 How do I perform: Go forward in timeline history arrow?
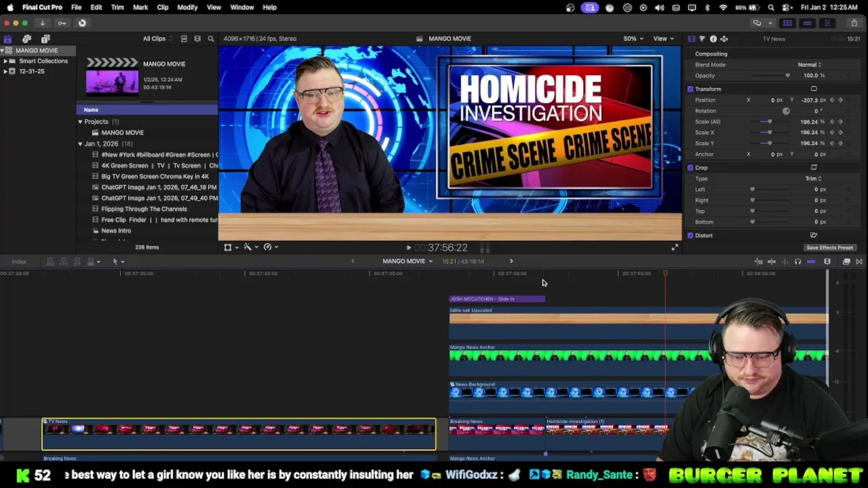tap(511, 262)
